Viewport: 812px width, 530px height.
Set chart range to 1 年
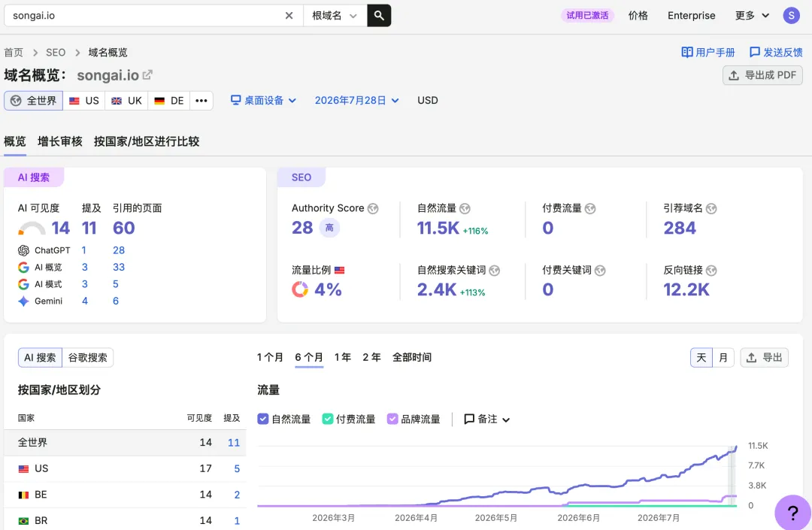coord(343,358)
